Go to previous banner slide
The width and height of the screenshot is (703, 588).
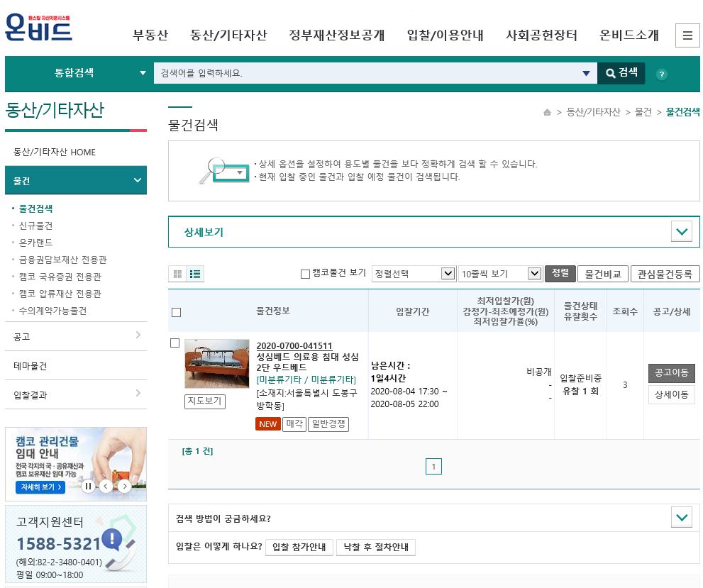[106, 486]
